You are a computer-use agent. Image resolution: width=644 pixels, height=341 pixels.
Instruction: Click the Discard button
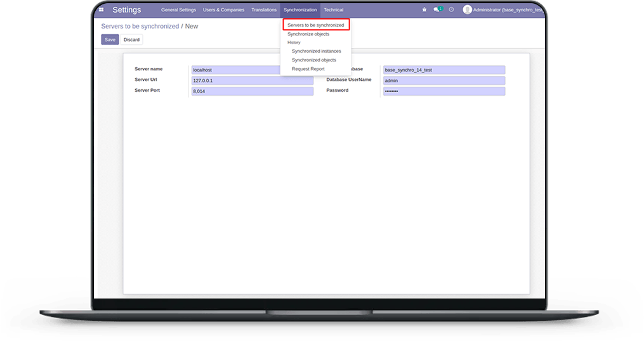131,40
